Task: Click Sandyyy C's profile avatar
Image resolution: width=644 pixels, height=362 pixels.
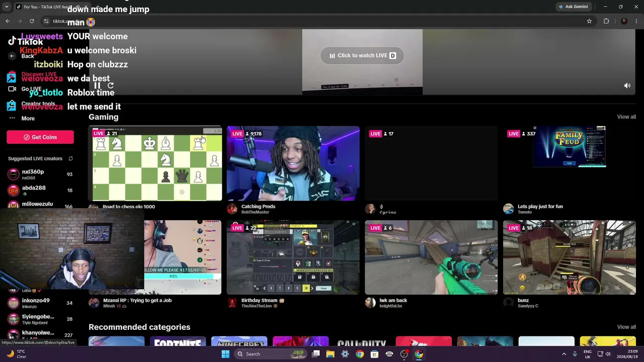Action: (x=508, y=303)
